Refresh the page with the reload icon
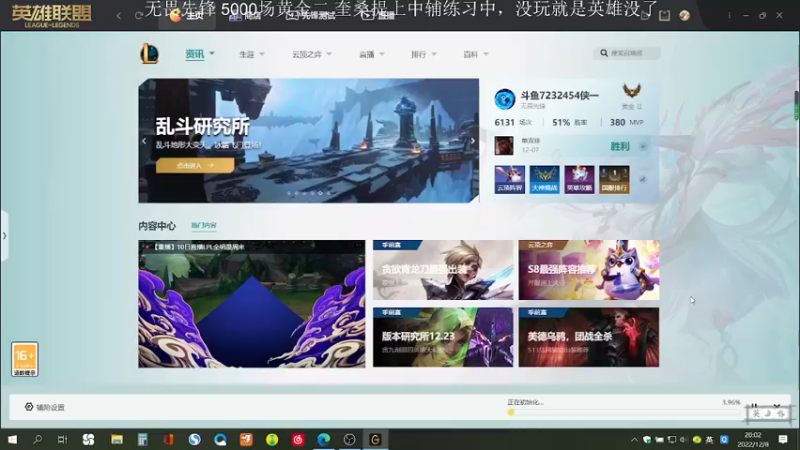 click(x=138, y=16)
